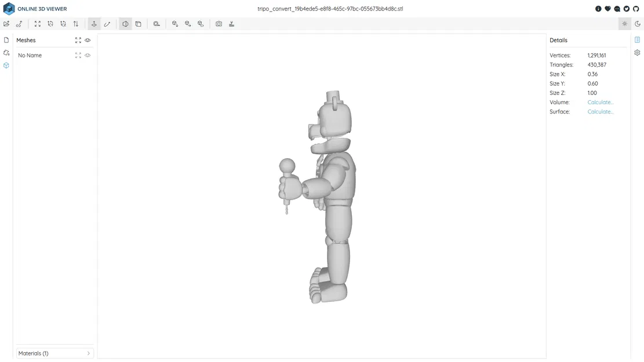The height and width of the screenshot is (362, 644).
Task: Flip the up vector of the model
Action: click(75, 24)
